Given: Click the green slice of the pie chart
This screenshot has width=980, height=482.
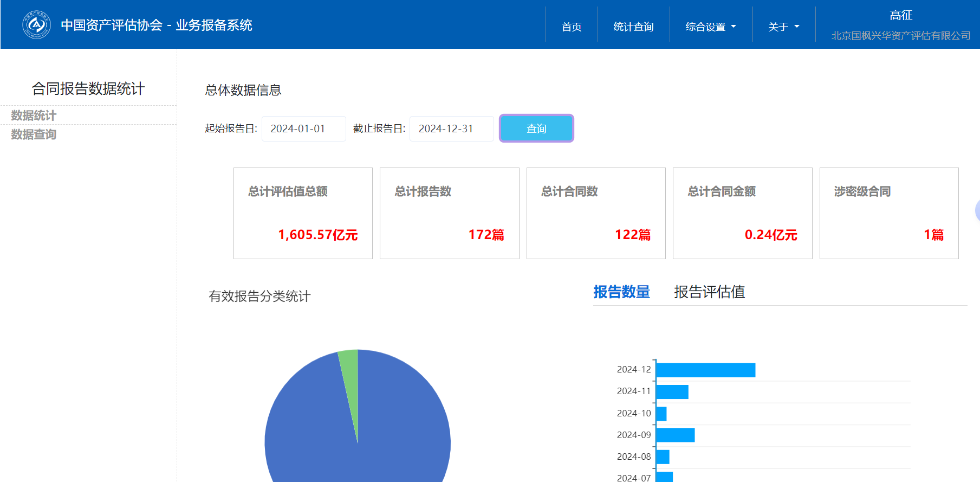Looking at the screenshot, I should point(351,374).
